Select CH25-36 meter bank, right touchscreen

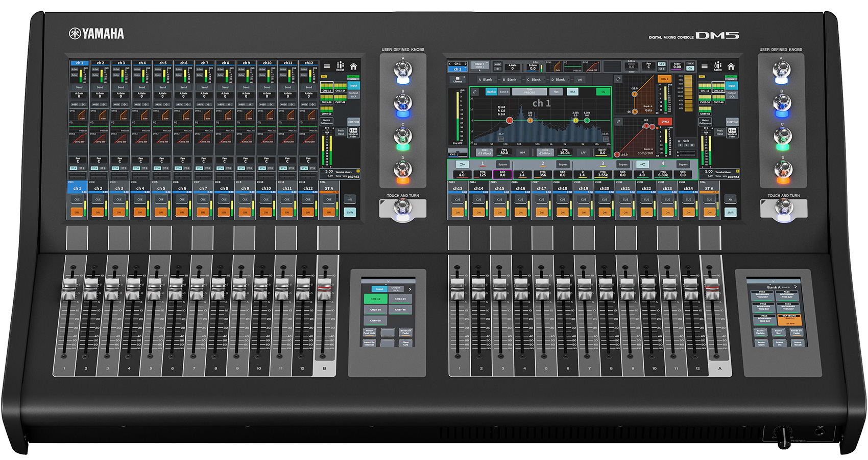click(705, 99)
